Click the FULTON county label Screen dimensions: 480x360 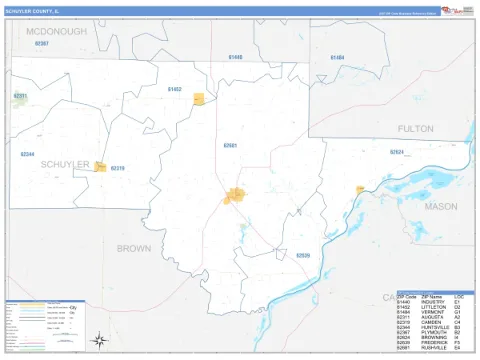click(x=416, y=129)
